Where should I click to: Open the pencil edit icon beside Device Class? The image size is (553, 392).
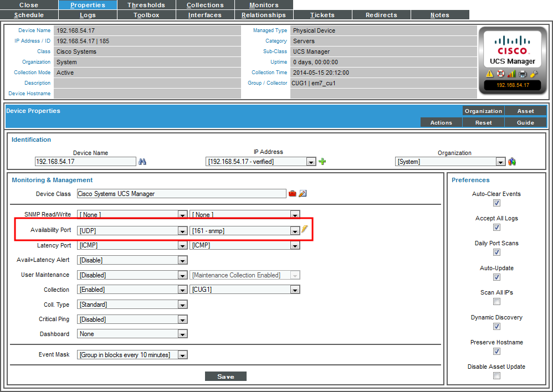[x=302, y=193]
